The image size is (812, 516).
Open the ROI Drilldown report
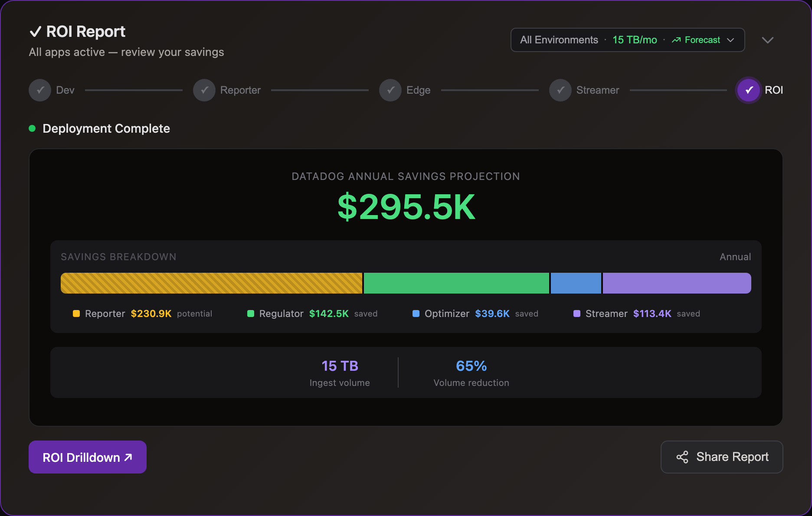(x=87, y=457)
